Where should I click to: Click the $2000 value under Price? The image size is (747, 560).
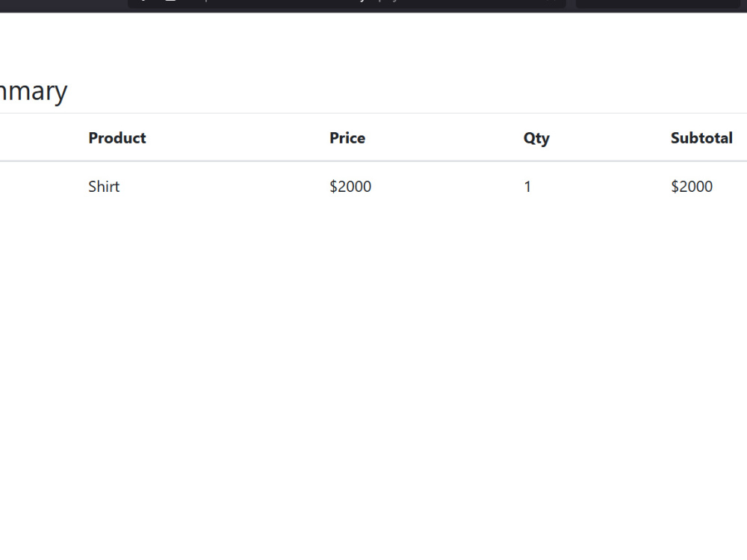[350, 186]
